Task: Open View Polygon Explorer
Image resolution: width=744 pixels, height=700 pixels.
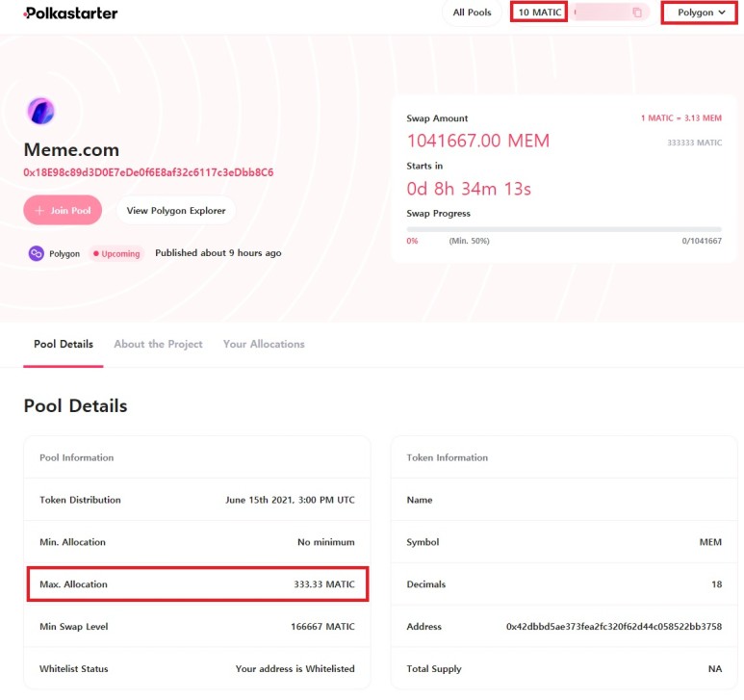Action: click(175, 210)
